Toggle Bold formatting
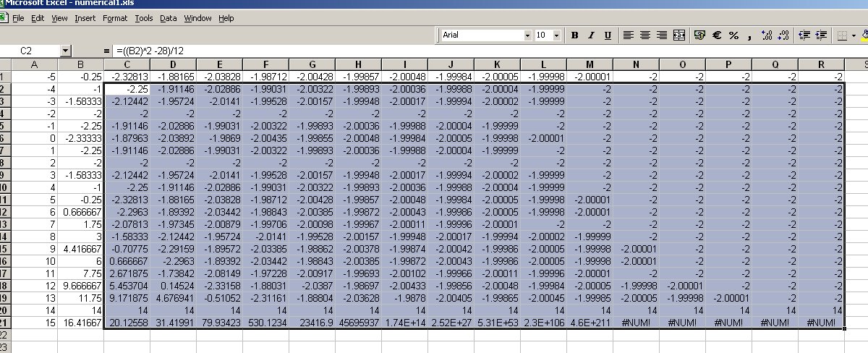The height and width of the screenshot is (353, 868). coord(575,35)
